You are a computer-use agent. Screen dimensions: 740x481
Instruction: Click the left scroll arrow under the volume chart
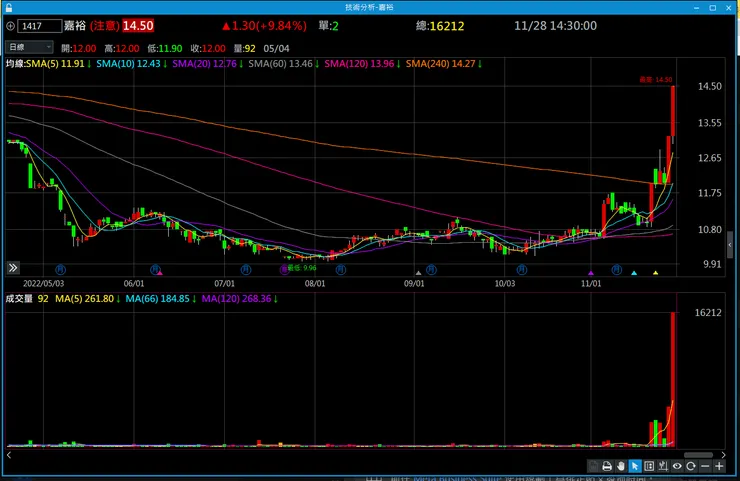(x=9, y=455)
